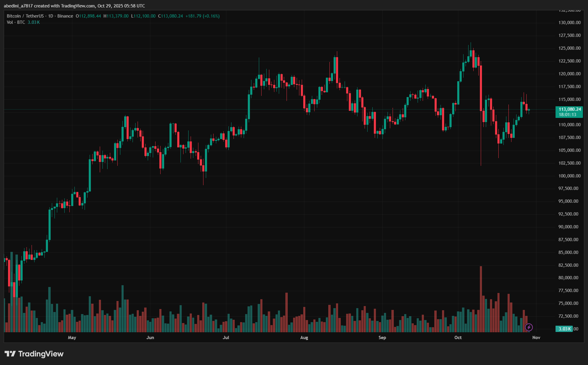Click the 100,000.00 price scale label
Image resolution: width=588 pixels, height=365 pixels.
point(569,176)
